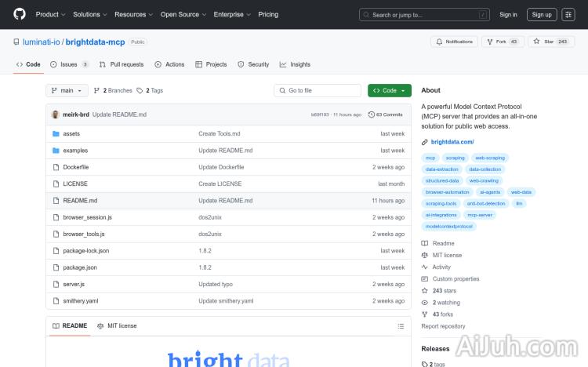Open the README.md file
Screen dimensions: 588x367
[80, 201]
